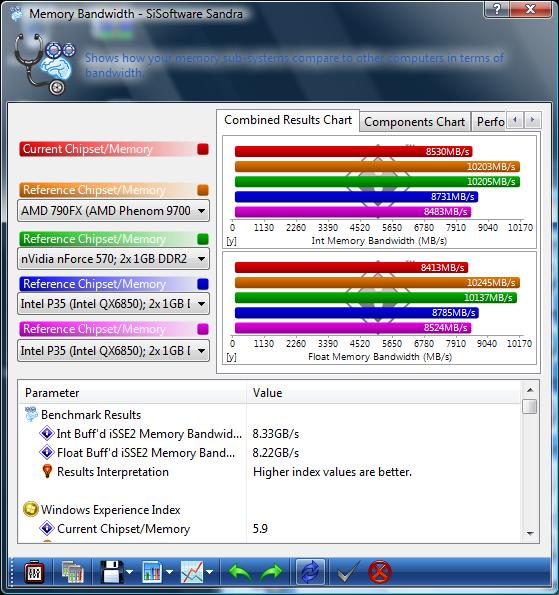559x595 pixels.
Task: Click the 8.33GB/s value cell
Action: (276, 434)
